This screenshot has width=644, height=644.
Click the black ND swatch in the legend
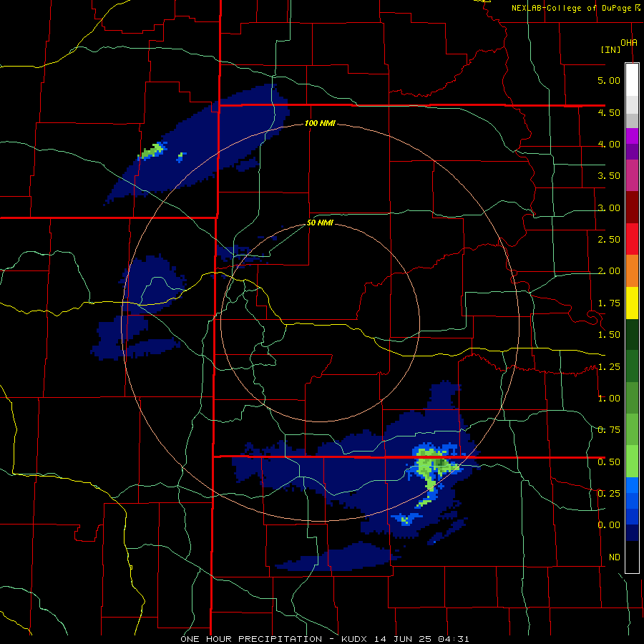(x=632, y=557)
